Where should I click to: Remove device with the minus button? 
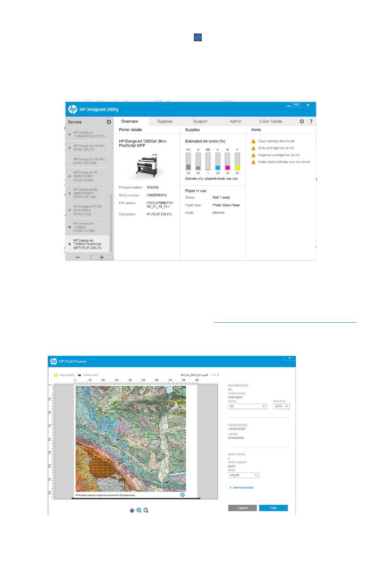pyautogui.click(x=78, y=257)
